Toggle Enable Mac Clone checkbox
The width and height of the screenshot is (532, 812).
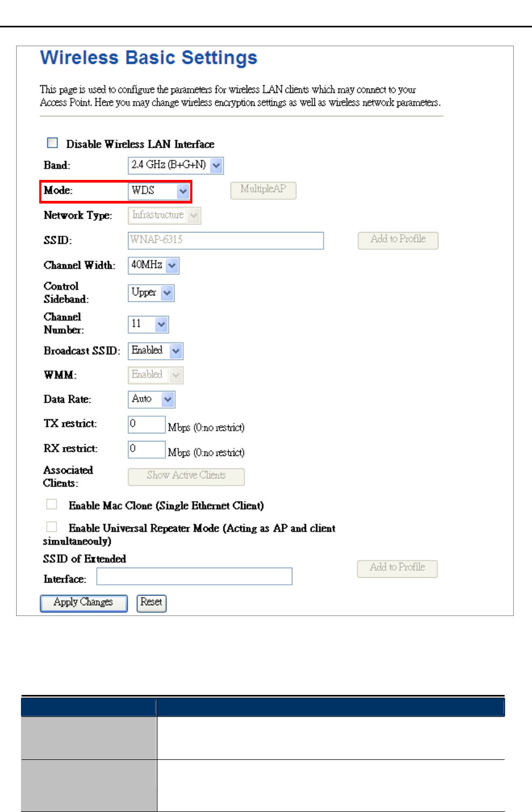(x=52, y=504)
